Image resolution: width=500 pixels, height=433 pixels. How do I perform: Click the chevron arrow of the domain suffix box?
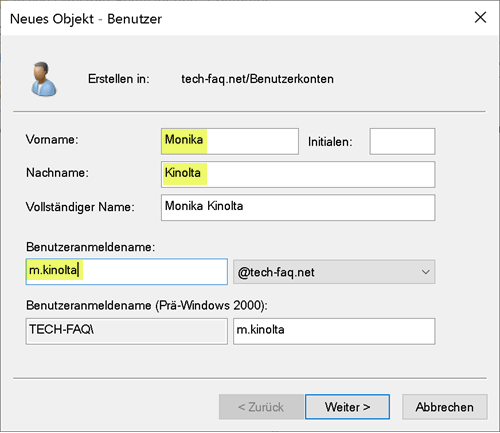[425, 272]
